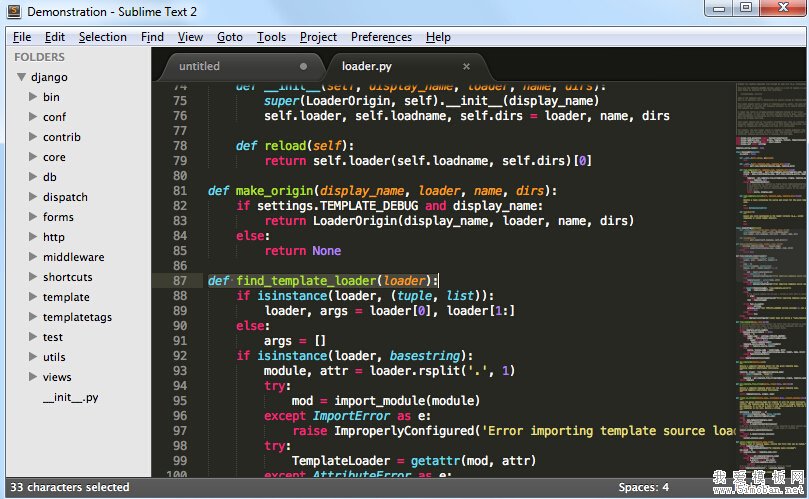
Task: Switch to the untitled tab
Action: click(x=199, y=67)
